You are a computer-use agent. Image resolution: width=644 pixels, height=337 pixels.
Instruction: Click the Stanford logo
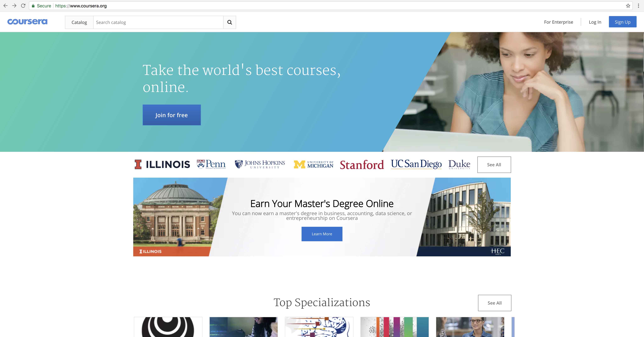(x=361, y=165)
